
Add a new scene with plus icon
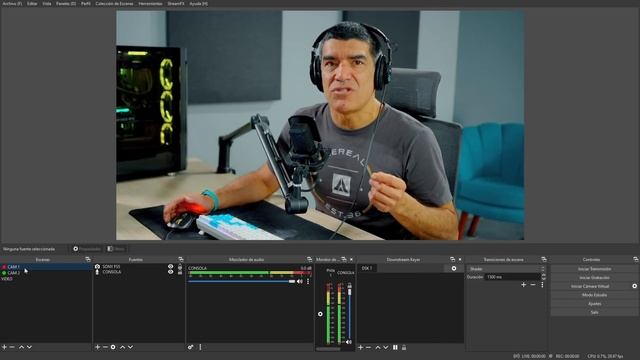[4, 347]
